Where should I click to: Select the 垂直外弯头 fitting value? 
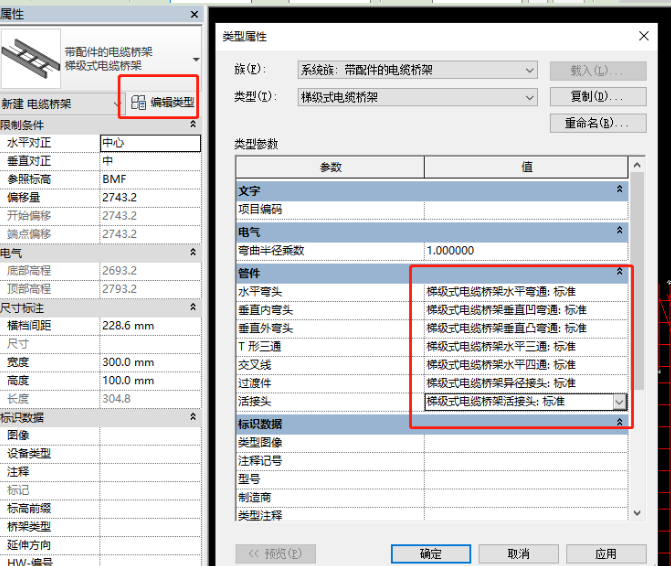(526, 329)
